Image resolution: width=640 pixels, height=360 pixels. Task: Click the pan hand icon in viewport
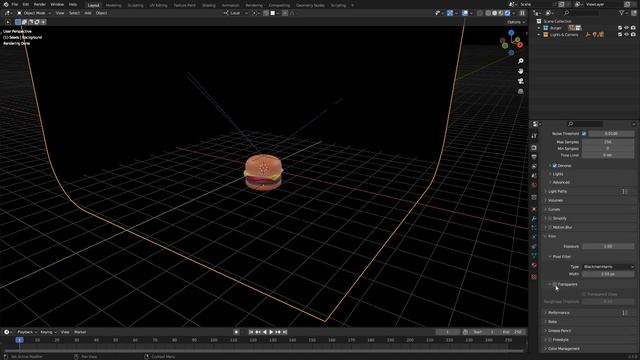coord(520,71)
